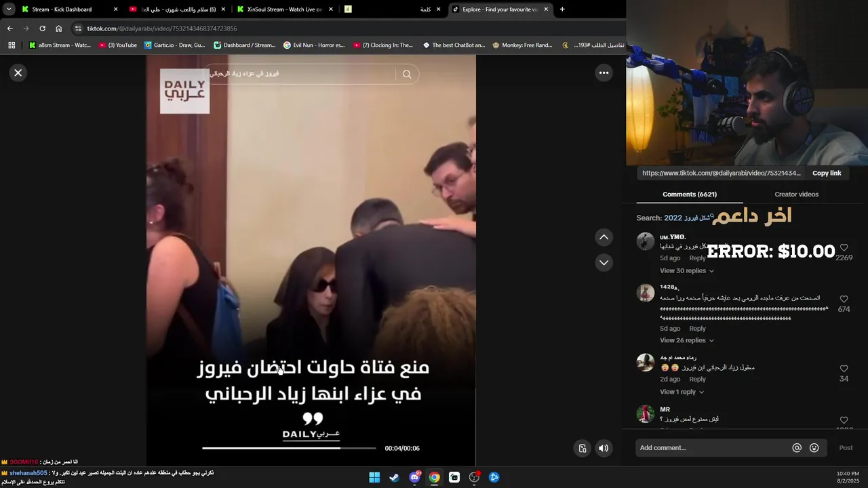This screenshot has width=868, height=488.
Task: Open the MR commenter avatar
Action: pyautogui.click(x=646, y=413)
